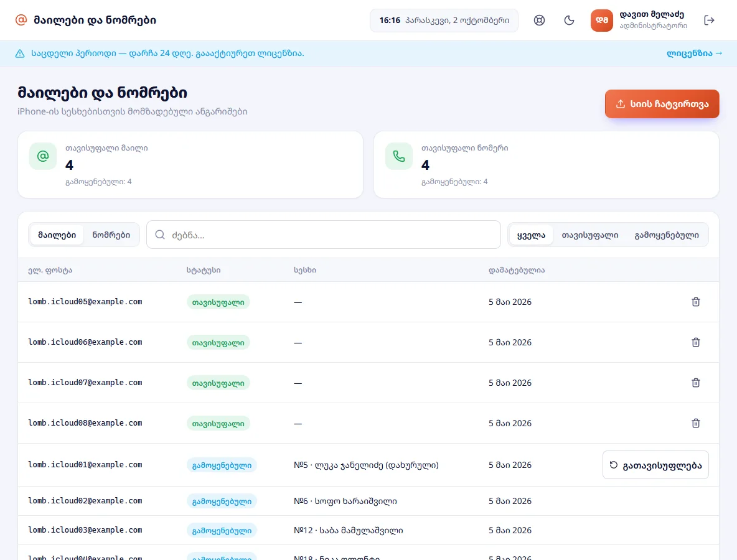The width and height of the screenshot is (737, 560).
Task: Click გამოყენებული status badge for lomb.icloud03
Action: 222,530
